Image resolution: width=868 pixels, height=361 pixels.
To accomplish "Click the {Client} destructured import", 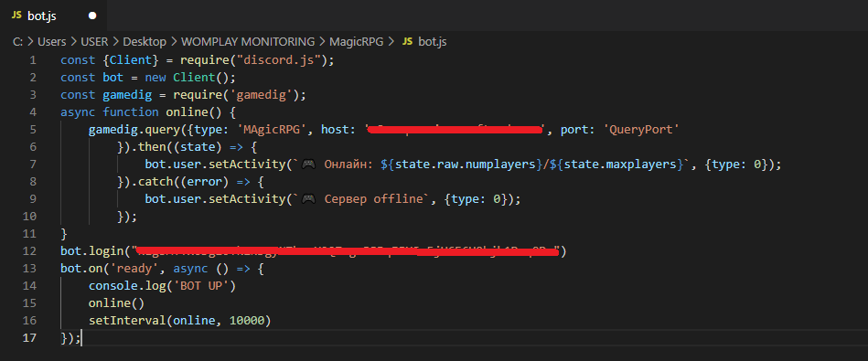I will (131, 59).
